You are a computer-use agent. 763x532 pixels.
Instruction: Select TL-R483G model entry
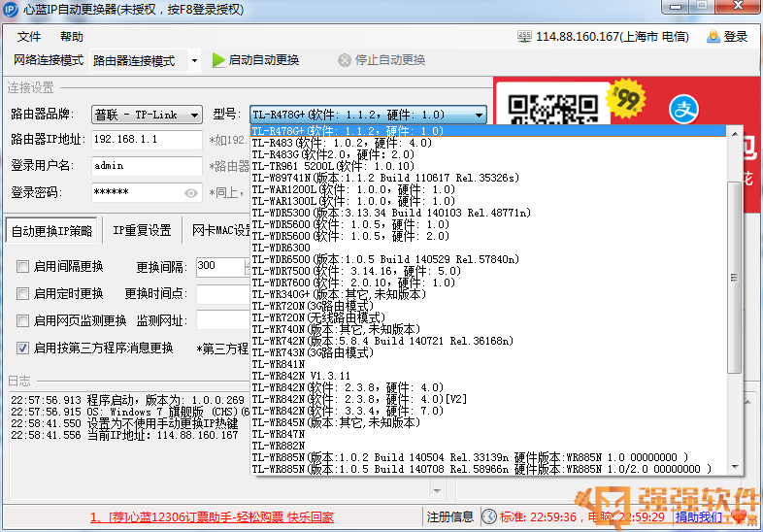point(488,154)
